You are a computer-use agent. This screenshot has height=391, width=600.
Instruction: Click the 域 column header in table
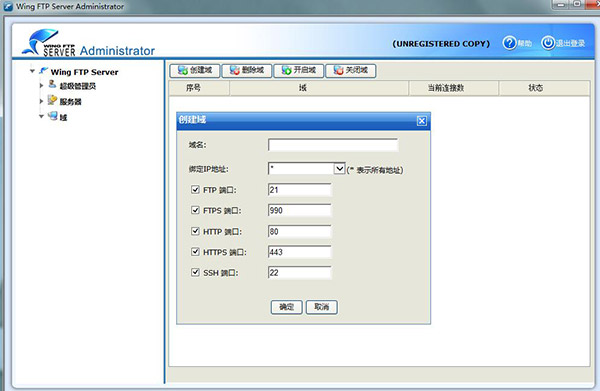click(x=319, y=88)
